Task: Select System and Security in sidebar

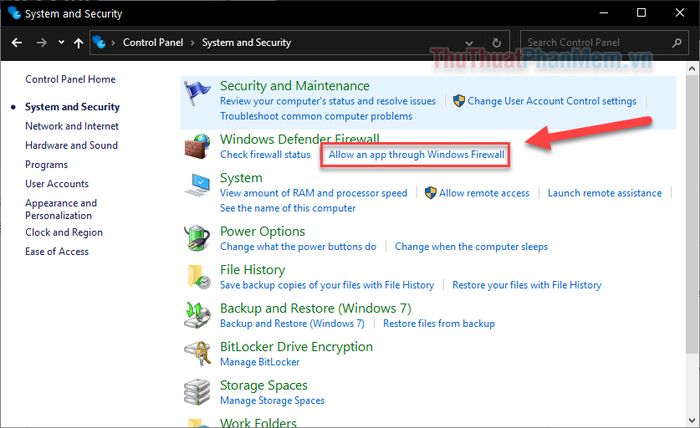Action: [x=72, y=107]
